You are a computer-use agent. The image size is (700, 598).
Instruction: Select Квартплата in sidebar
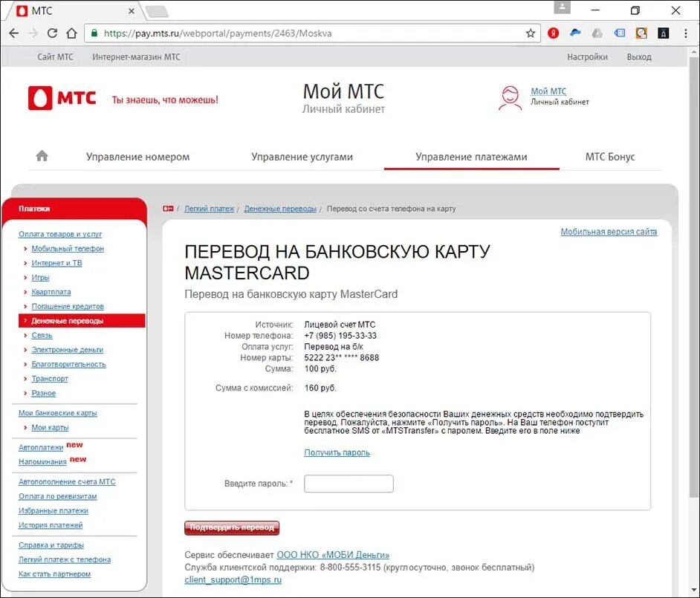click(51, 292)
